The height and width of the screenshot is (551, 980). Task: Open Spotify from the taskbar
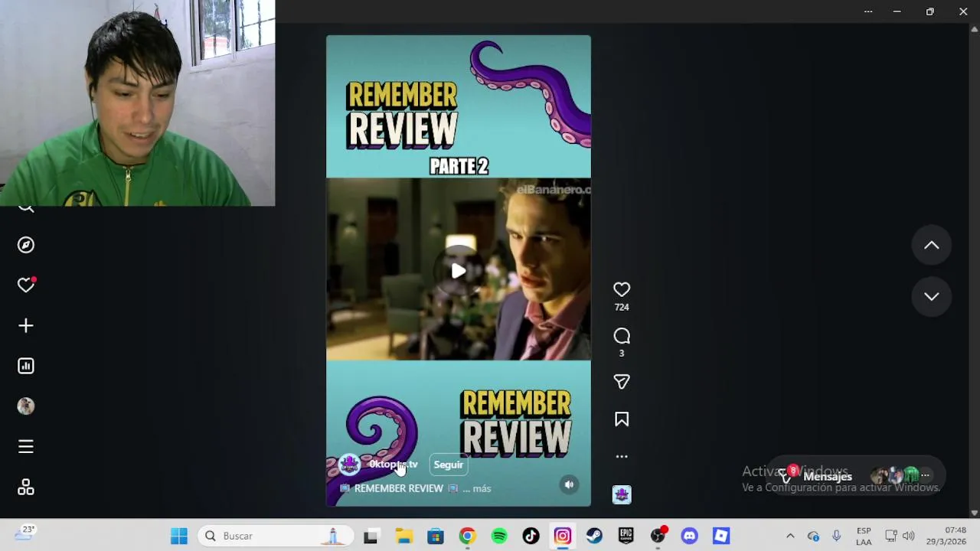tap(499, 536)
